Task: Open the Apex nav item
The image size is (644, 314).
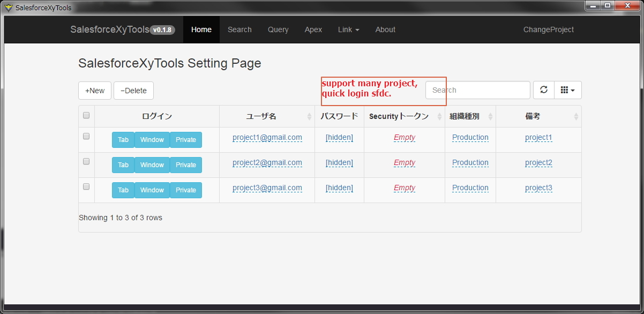Action: (x=313, y=29)
